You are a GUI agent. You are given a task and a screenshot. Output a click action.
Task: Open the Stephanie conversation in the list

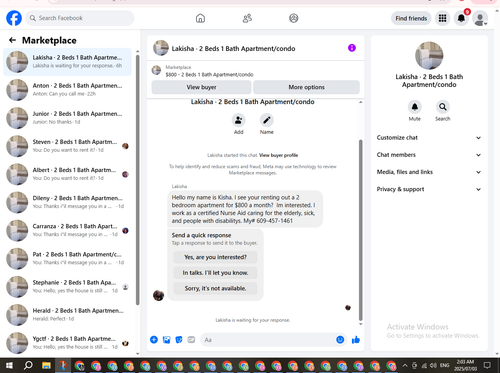tap(68, 287)
